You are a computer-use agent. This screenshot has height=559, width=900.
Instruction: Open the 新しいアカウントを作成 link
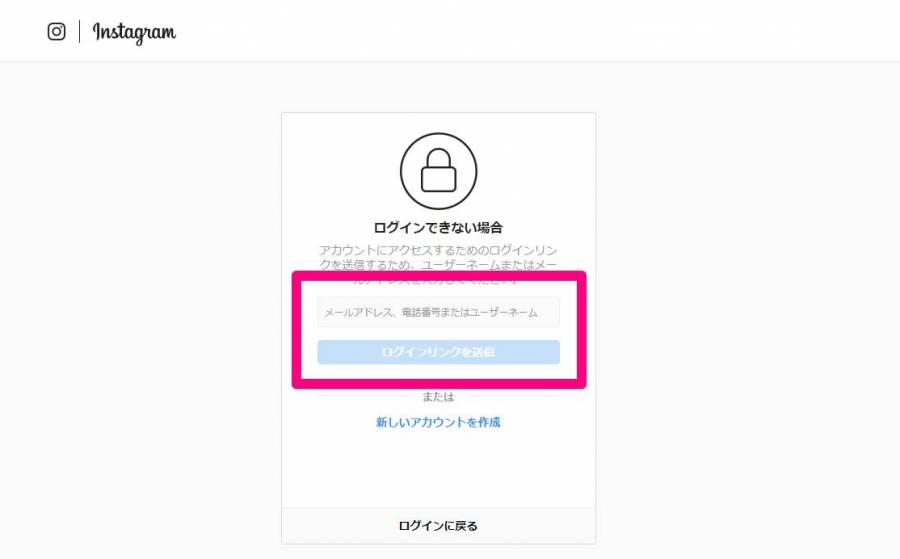tap(438, 422)
